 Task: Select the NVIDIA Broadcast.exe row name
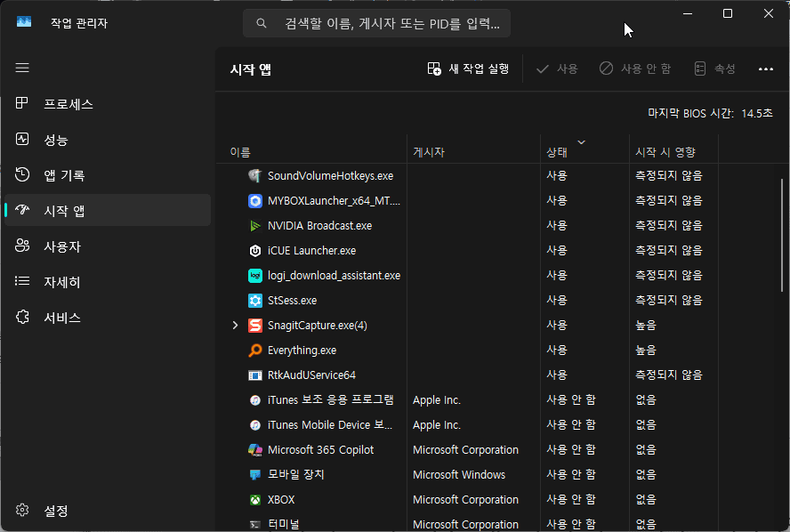(x=320, y=226)
